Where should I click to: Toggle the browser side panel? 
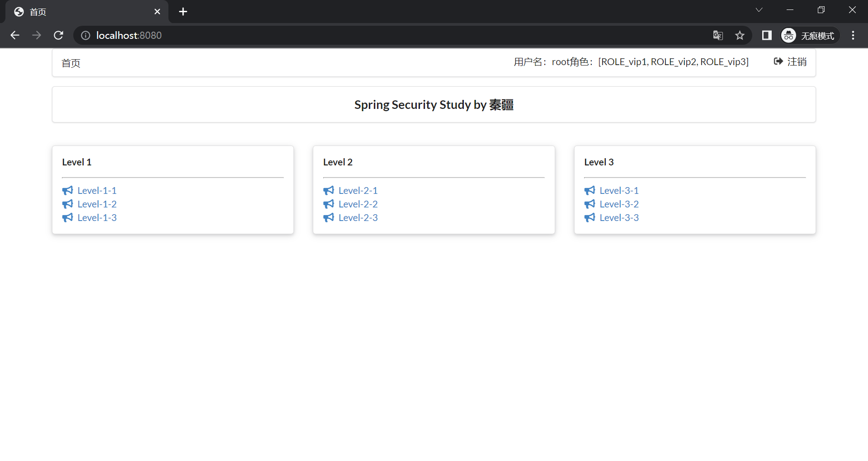[767, 35]
